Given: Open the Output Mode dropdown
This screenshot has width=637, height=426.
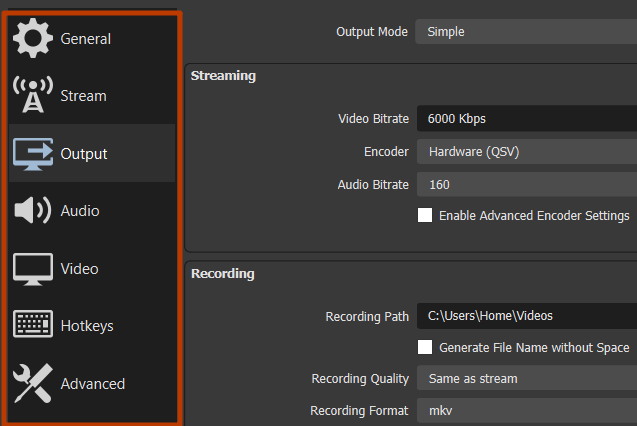Looking at the screenshot, I should pos(526,32).
